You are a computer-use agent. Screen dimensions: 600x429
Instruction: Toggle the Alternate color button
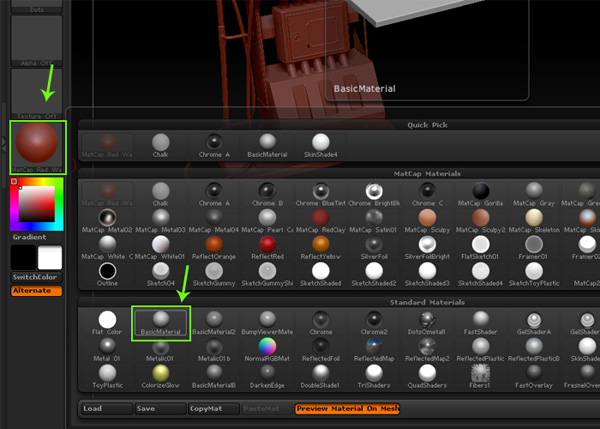click(x=37, y=291)
